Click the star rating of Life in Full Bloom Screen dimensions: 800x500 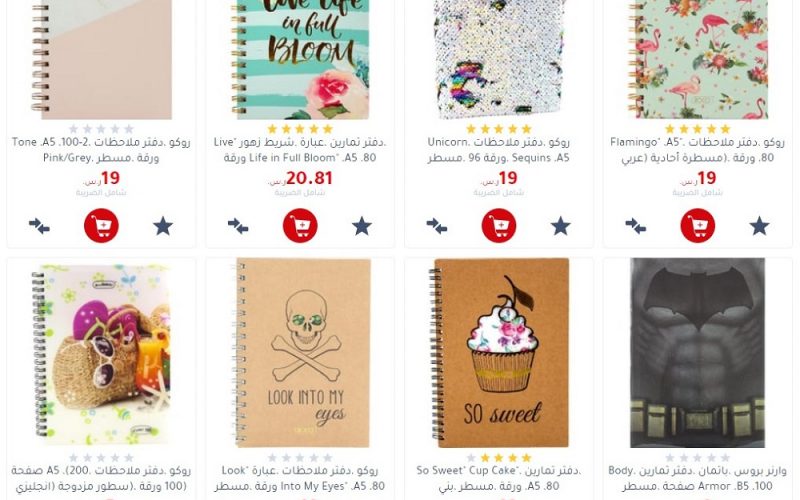(300, 129)
